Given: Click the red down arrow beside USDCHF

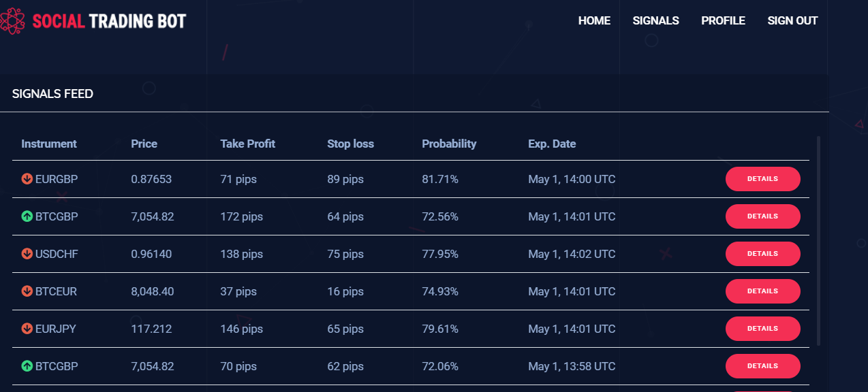Looking at the screenshot, I should point(27,254).
